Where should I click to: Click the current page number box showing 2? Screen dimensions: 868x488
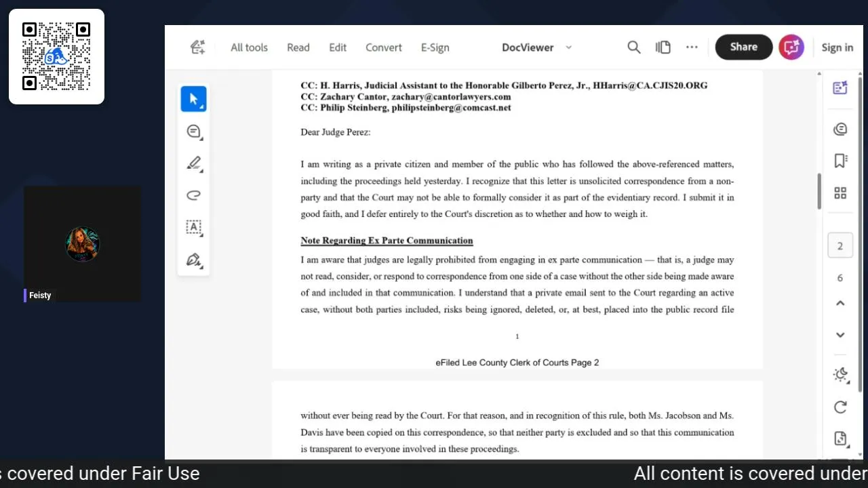(840, 246)
